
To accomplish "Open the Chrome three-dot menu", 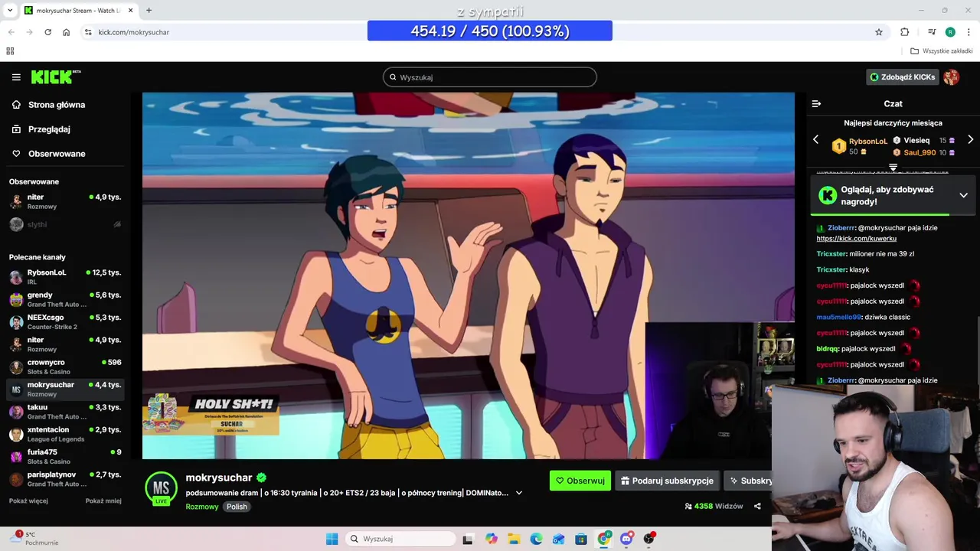I will [969, 32].
